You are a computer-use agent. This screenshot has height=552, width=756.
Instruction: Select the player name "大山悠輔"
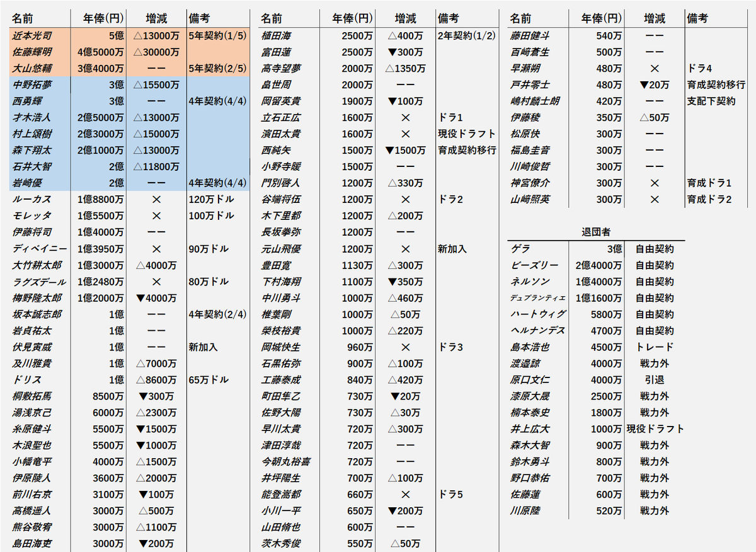coord(32,69)
